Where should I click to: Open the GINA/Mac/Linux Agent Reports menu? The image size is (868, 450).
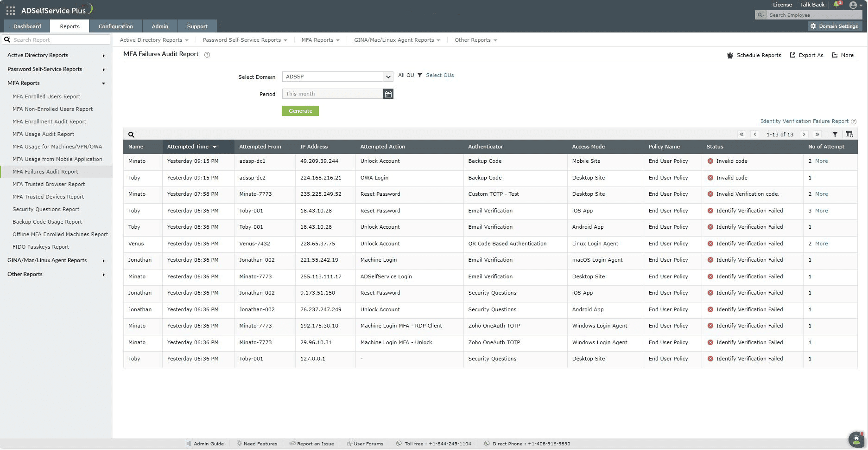click(396, 40)
